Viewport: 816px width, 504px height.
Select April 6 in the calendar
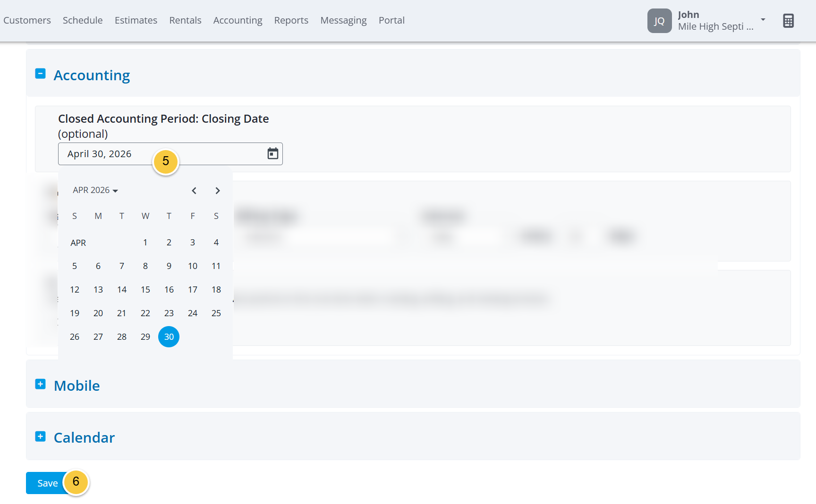98,266
